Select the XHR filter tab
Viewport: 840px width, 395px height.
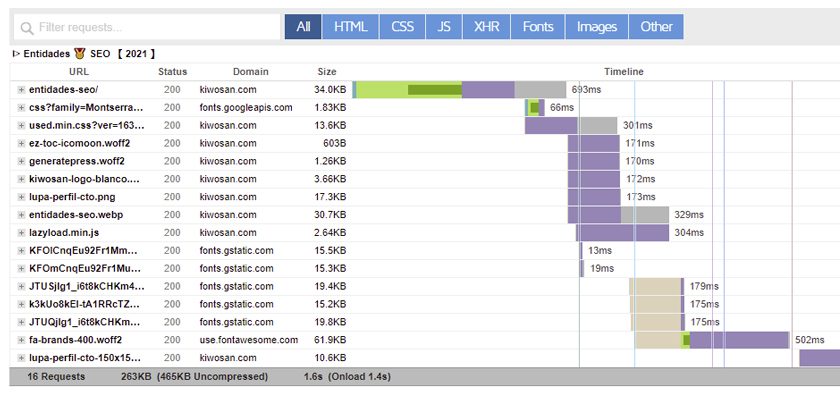pyautogui.click(x=486, y=27)
